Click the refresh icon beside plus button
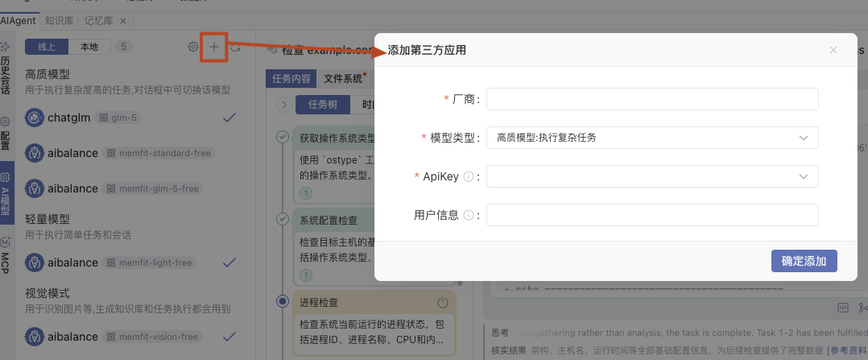868x360 pixels. (235, 48)
